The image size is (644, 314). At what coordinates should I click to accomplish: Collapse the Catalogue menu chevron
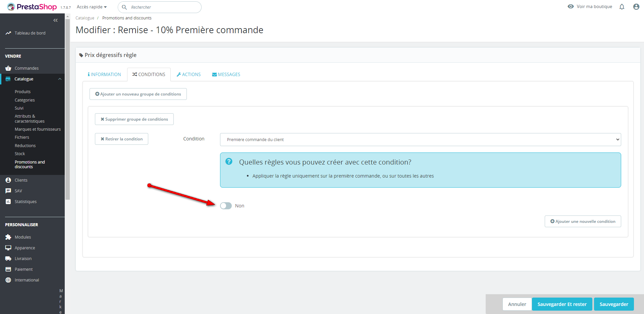(60, 79)
